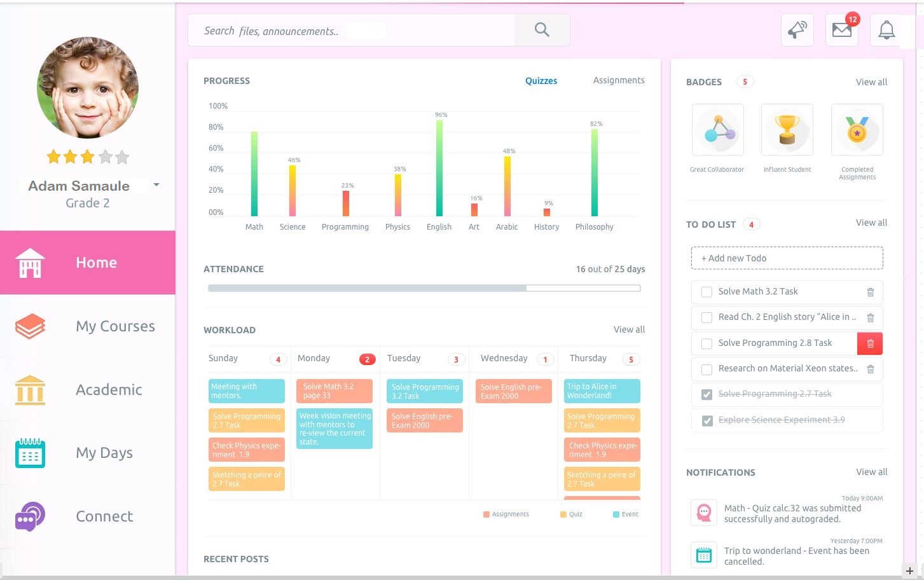The height and width of the screenshot is (580, 924).
Task: Open the mail inbox with 12 badge
Action: tap(842, 30)
